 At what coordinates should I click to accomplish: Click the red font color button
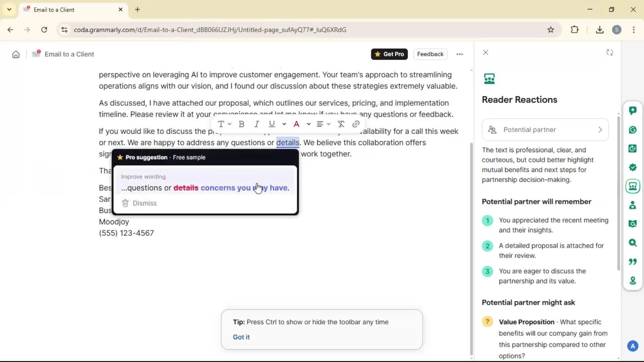click(297, 124)
